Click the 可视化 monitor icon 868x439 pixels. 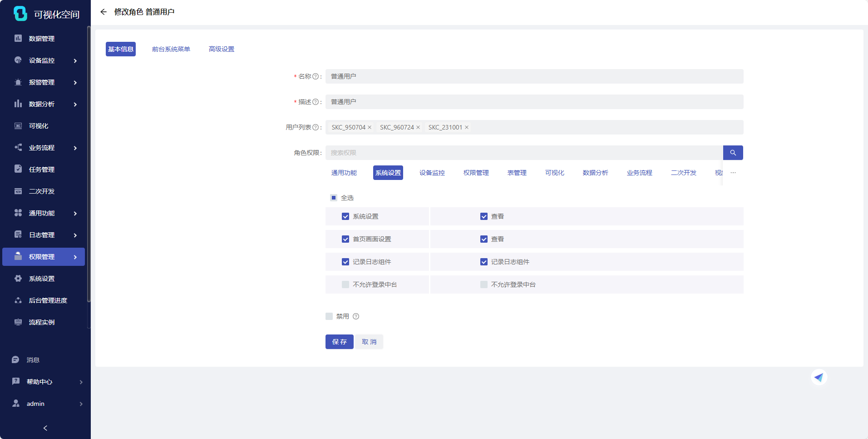click(18, 125)
